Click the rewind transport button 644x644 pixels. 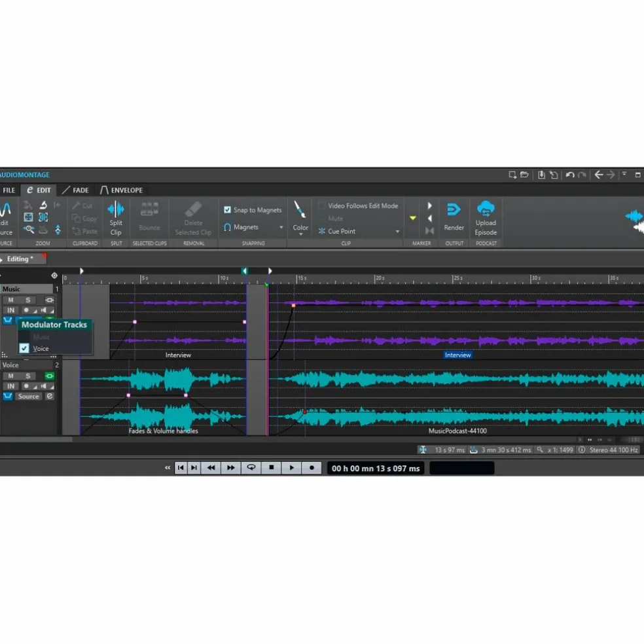211,468
